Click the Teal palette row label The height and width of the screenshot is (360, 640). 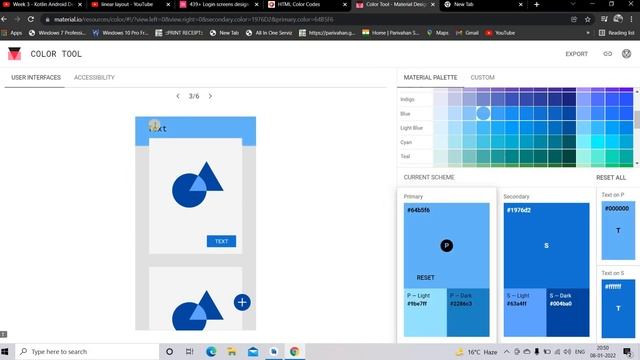pyautogui.click(x=405, y=156)
